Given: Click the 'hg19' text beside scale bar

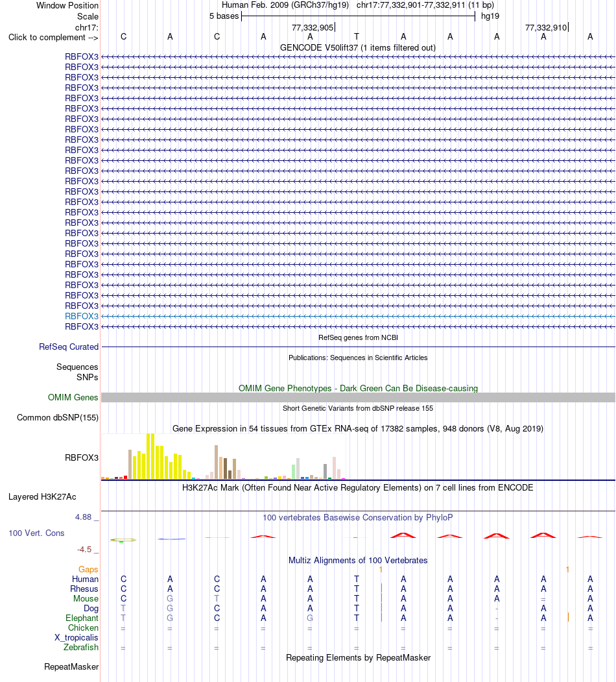Looking at the screenshot, I should [x=490, y=16].
